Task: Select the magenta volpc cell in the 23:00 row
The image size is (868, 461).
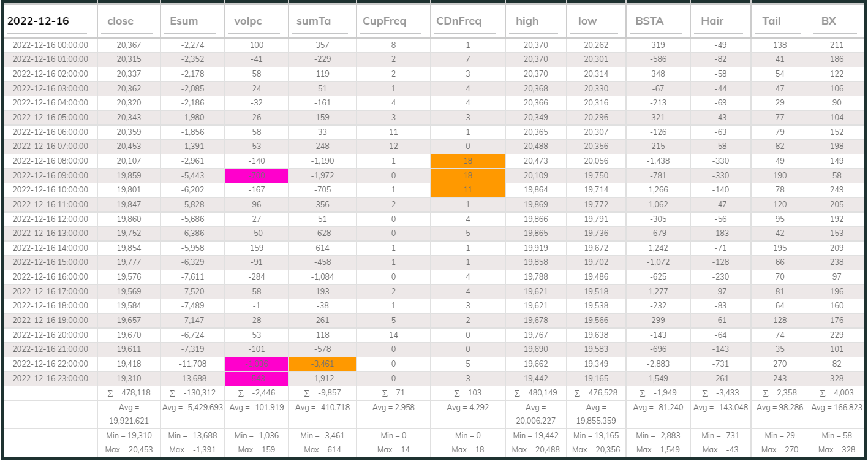Action: click(x=256, y=379)
